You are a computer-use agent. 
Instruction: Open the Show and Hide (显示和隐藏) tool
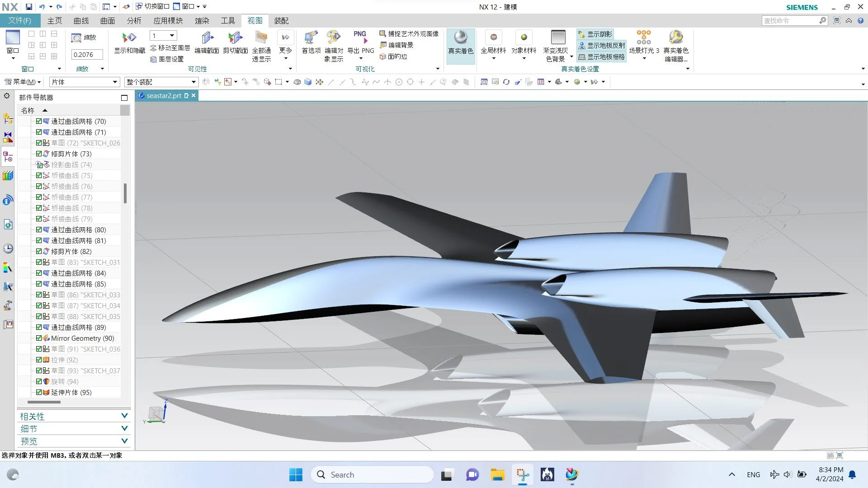129,38
